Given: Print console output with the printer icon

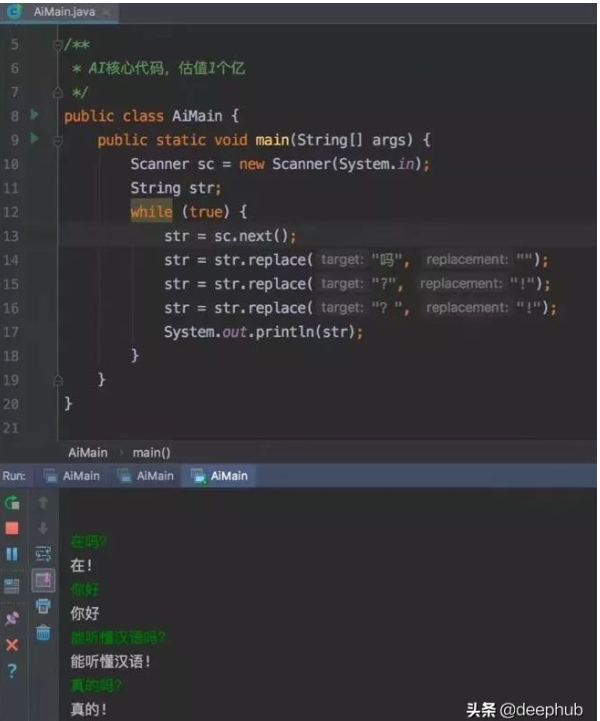Looking at the screenshot, I should (x=43, y=606).
